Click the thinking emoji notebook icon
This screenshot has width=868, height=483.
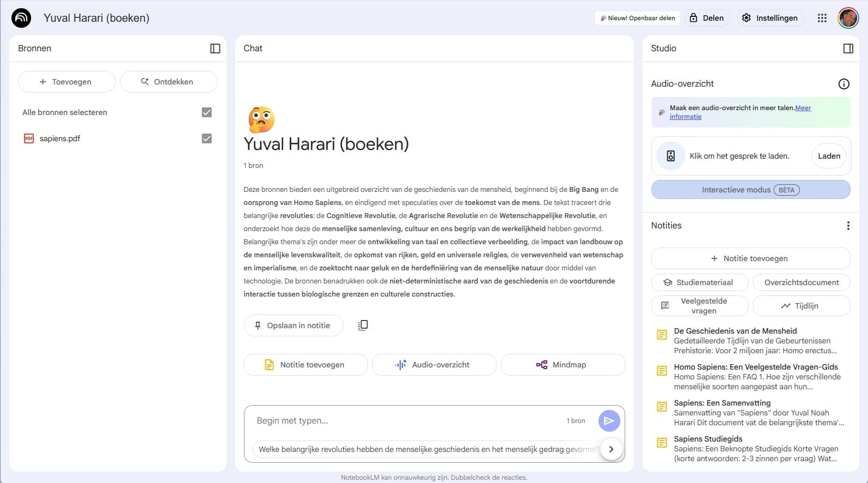point(261,120)
